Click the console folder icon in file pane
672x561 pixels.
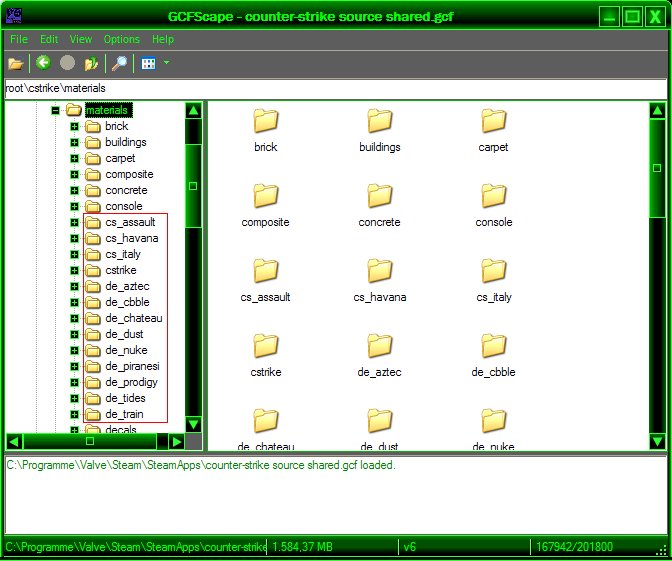pos(494,195)
